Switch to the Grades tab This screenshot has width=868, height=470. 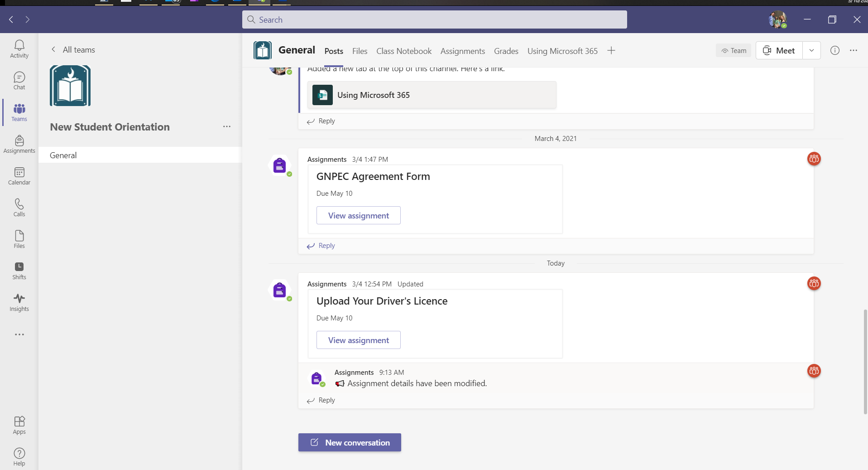click(506, 51)
